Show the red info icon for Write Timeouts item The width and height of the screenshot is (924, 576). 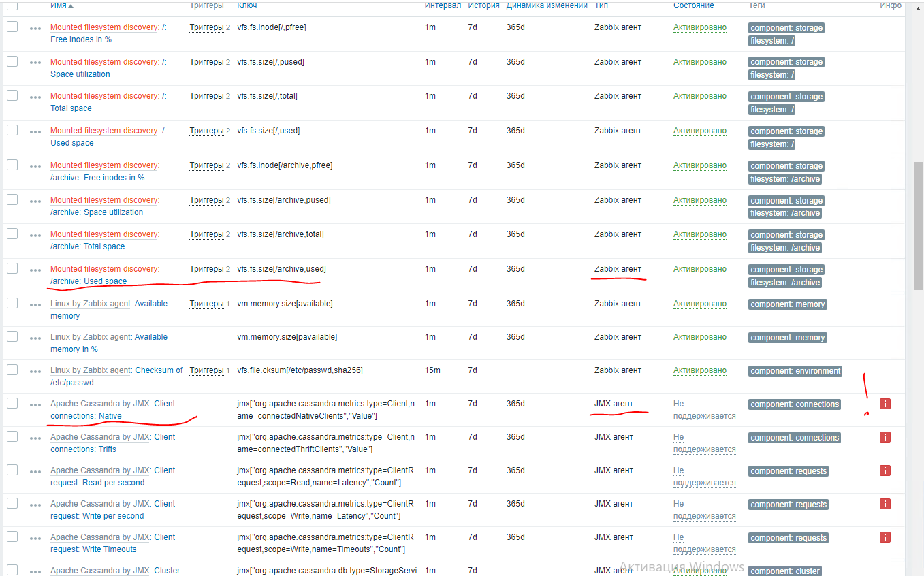click(885, 537)
